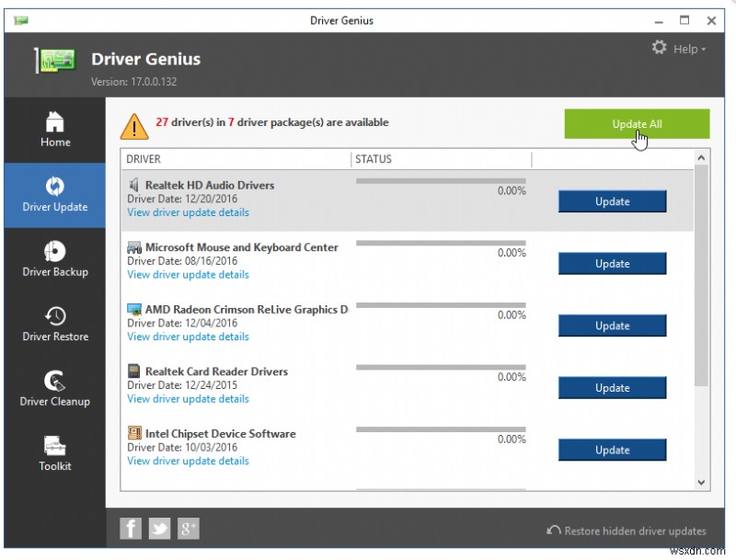Image resolution: width=736 pixels, height=560 pixels.
Task: Open the Driver Backup panel
Action: (x=54, y=259)
